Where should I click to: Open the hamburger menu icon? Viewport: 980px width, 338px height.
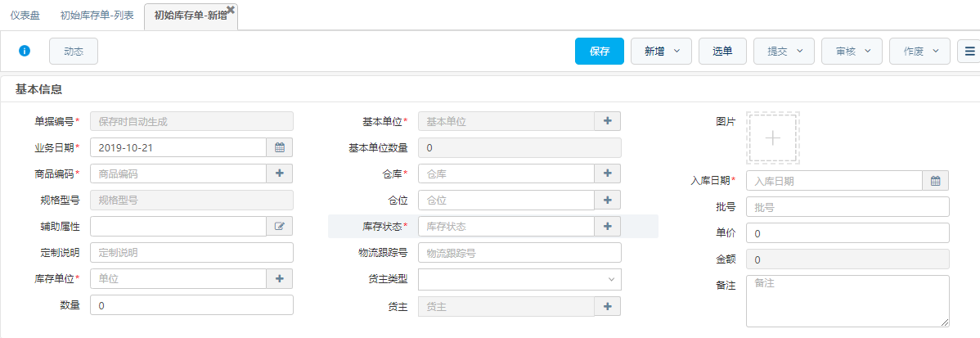[969, 52]
